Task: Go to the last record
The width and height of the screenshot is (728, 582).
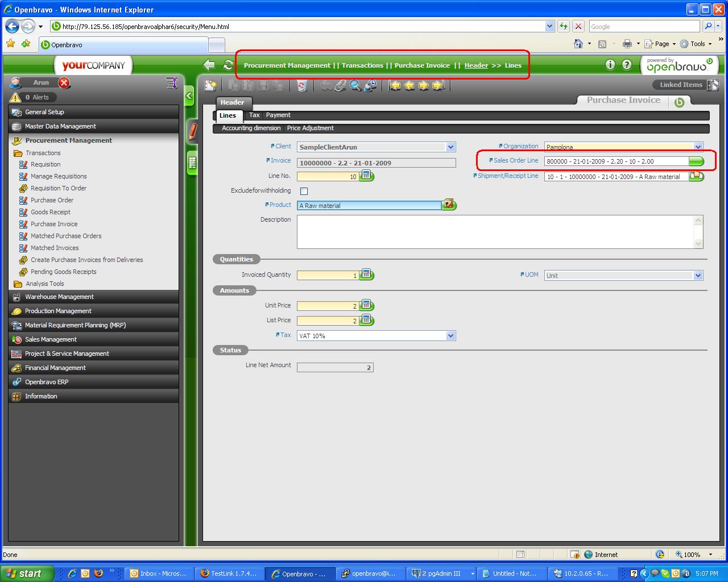Action: pyautogui.click(x=437, y=85)
